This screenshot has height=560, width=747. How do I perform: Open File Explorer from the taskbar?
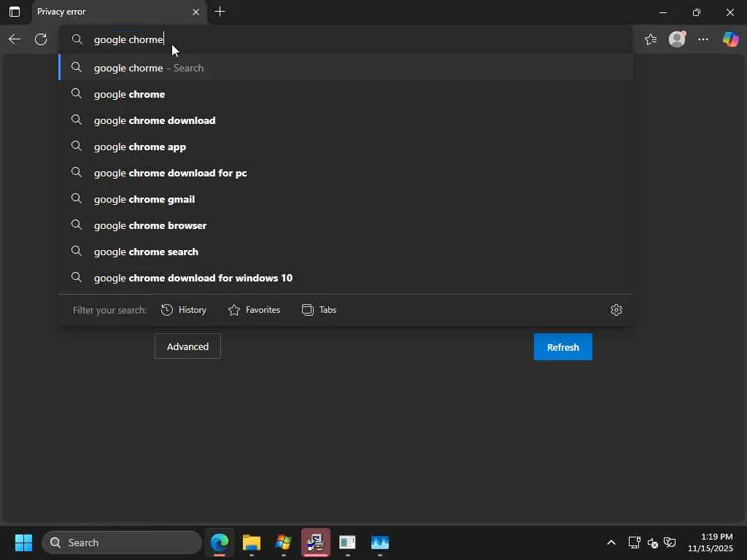point(252,542)
